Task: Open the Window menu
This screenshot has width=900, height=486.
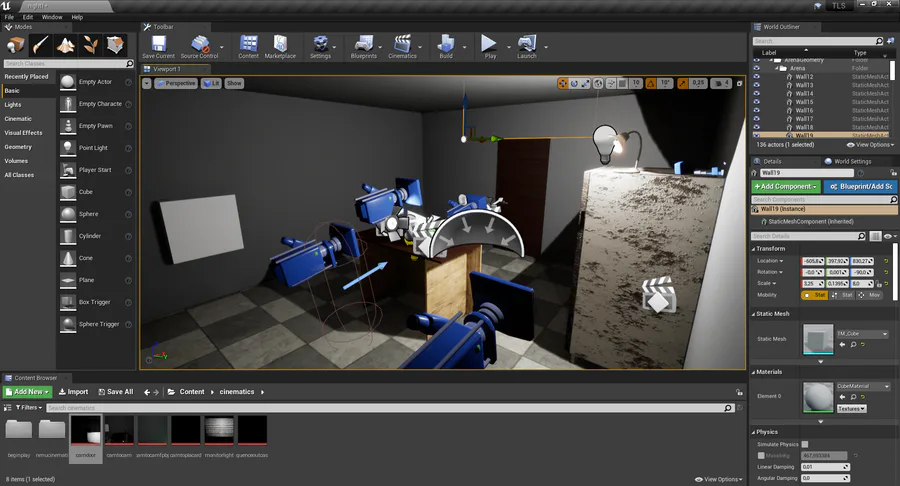Action: [x=52, y=17]
